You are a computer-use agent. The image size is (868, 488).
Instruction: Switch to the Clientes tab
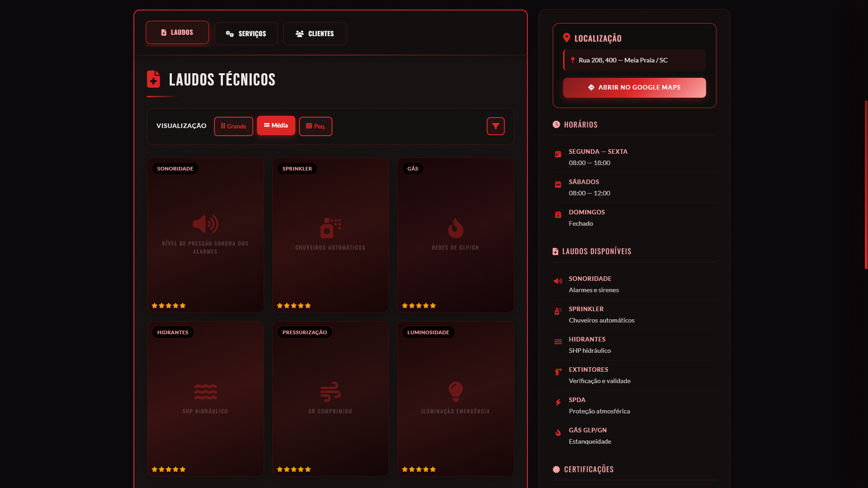point(314,34)
